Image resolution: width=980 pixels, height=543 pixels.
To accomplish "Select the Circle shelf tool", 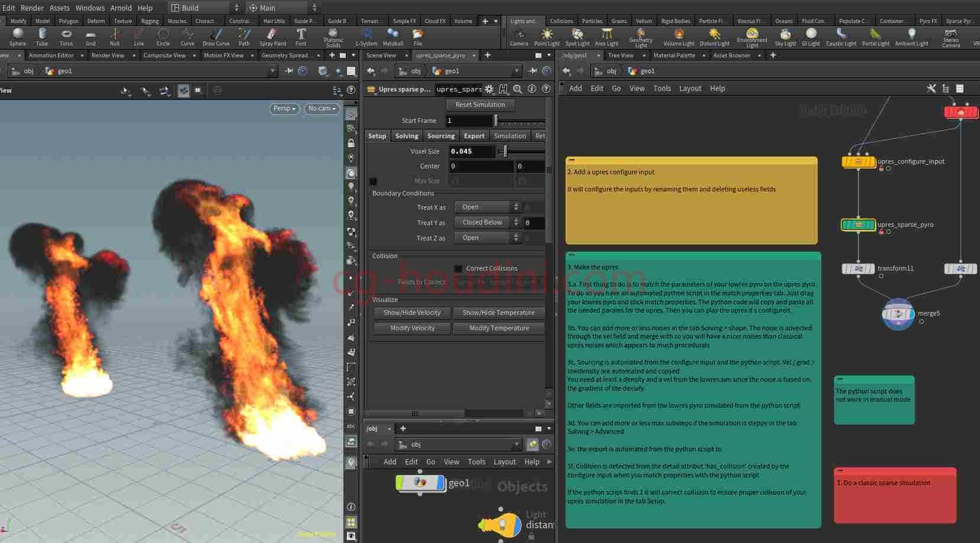I will [x=163, y=37].
